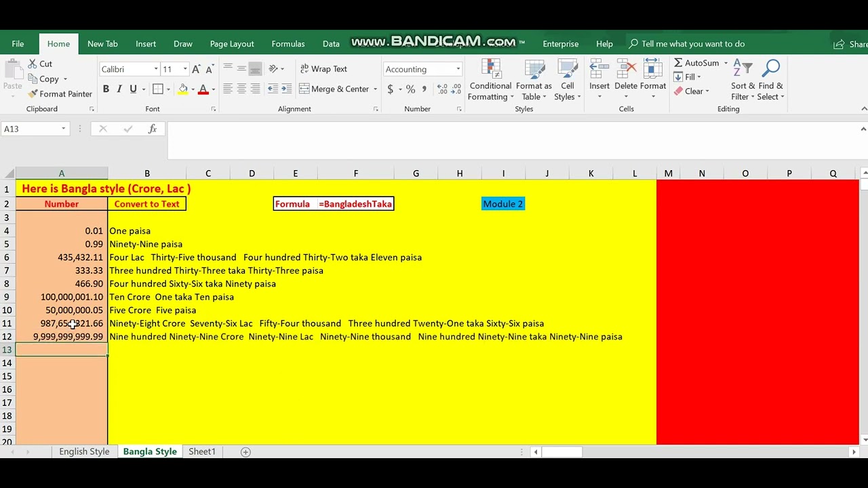Open Conditional Formatting menu
Viewport: 868px width, 488px height.
click(490, 80)
